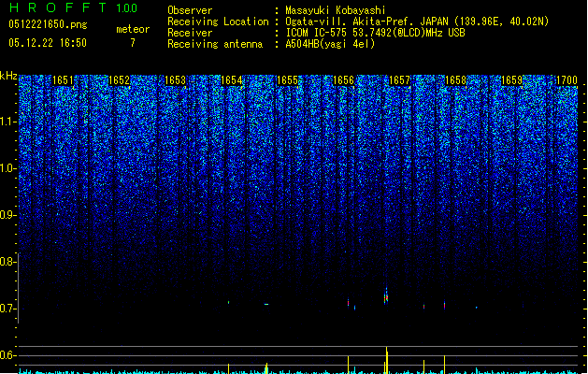Click the red-blue echo just left of 1658
Viewport: 588px width, 374px height.
[x=444, y=305]
